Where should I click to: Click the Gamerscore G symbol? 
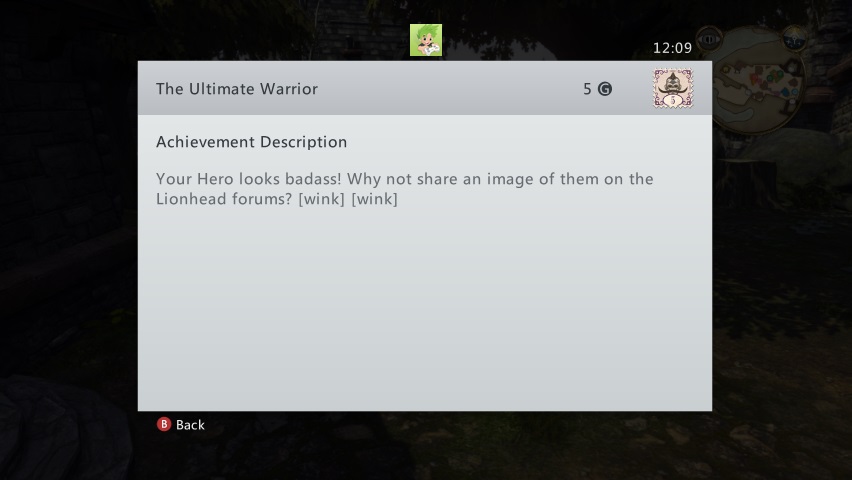tap(605, 89)
